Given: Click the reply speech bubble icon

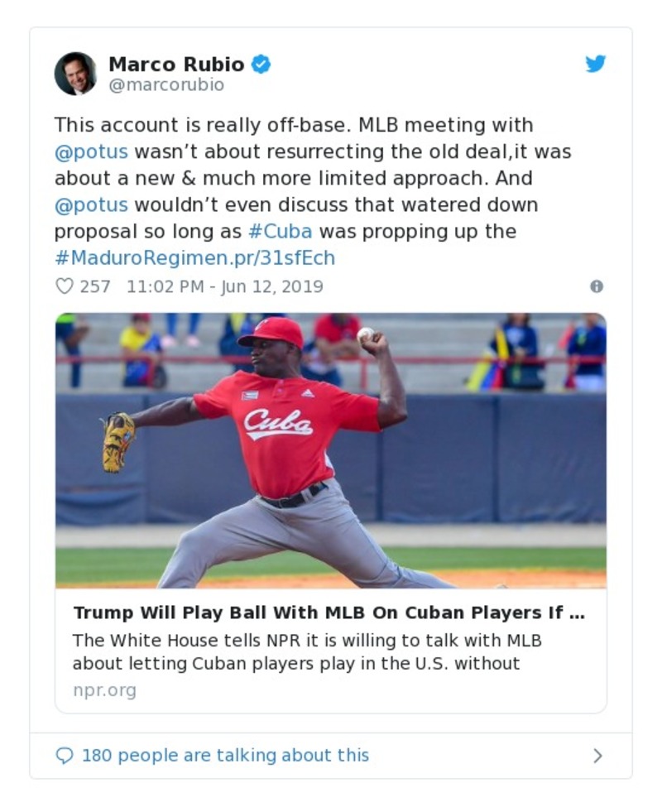Looking at the screenshot, I should tap(64, 756).
